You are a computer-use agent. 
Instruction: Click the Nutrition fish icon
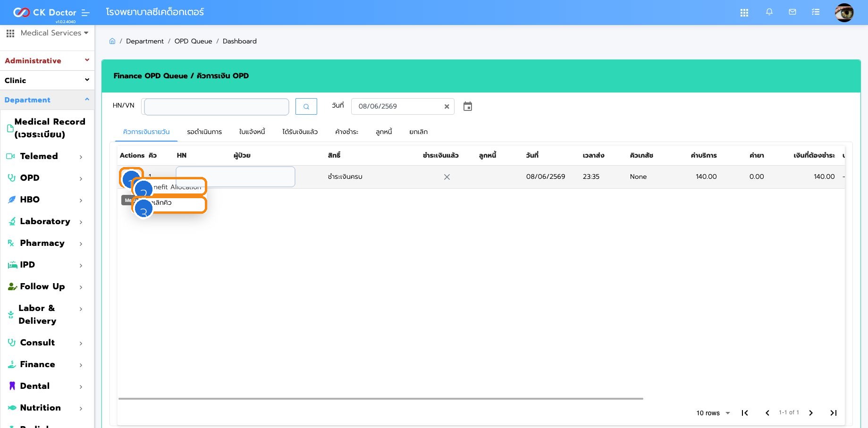tap(12, 408)
